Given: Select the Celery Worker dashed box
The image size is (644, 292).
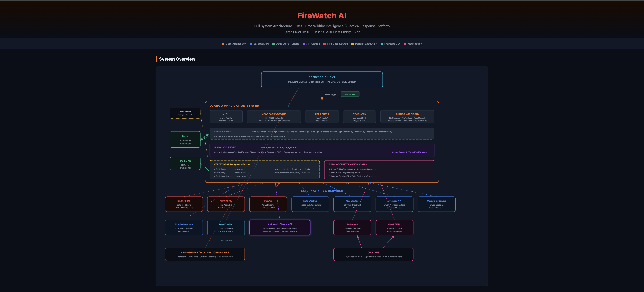Looking at the screenshot, I should [185, 113].
